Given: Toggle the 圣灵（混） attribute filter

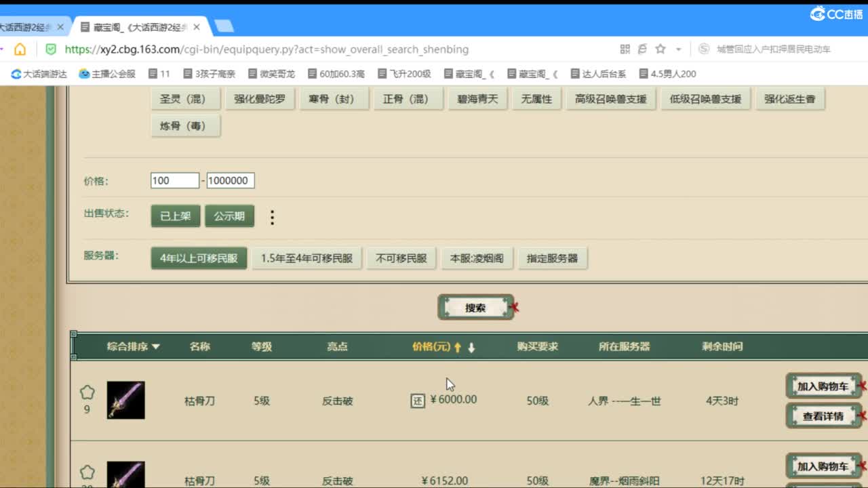Looking at the screenshot, I should point(186,99).
